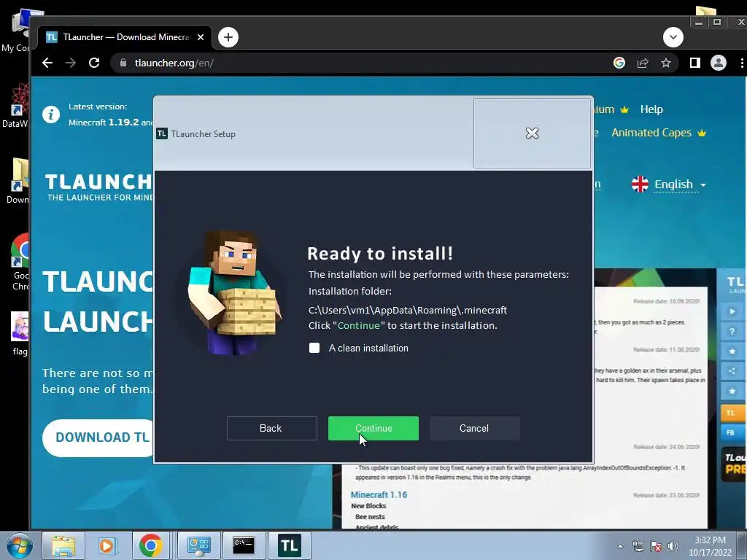Click the share icon in website sidebar
This screenshot has width=747, height=560.
732,371
